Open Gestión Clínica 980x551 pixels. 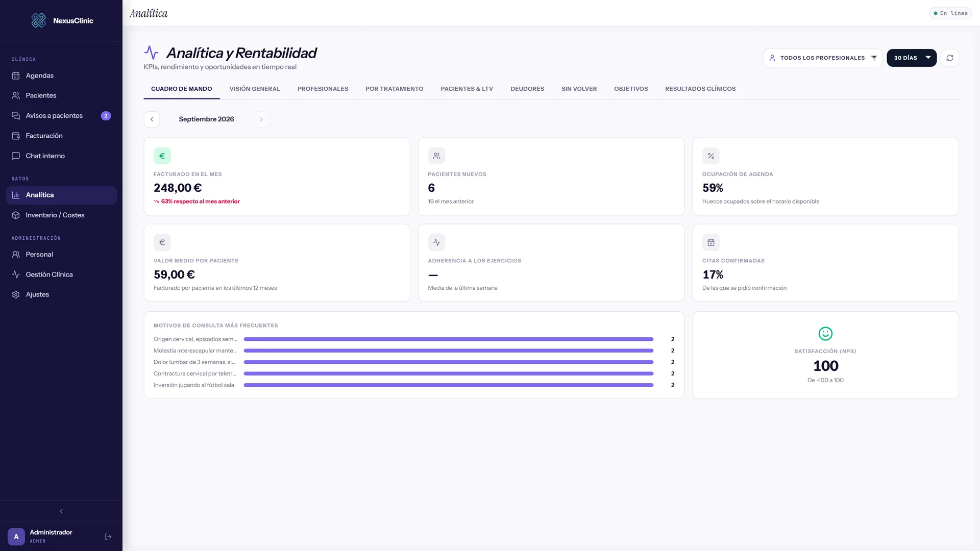[x=61, y=274]
